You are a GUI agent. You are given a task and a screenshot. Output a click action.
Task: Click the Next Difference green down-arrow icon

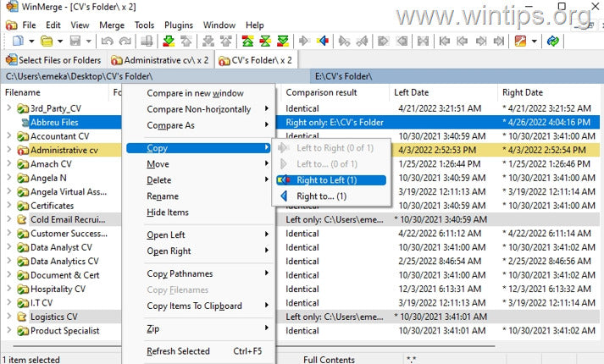coord(169,41)
